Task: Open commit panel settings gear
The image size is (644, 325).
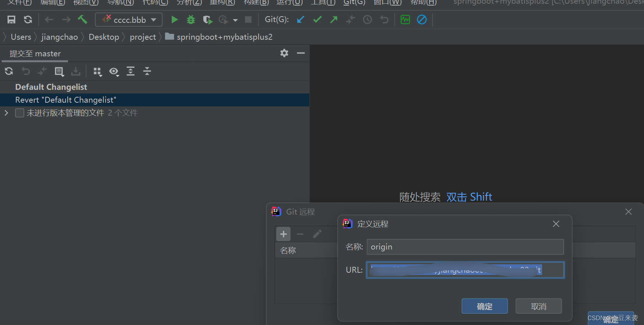Action: point(284,53)
